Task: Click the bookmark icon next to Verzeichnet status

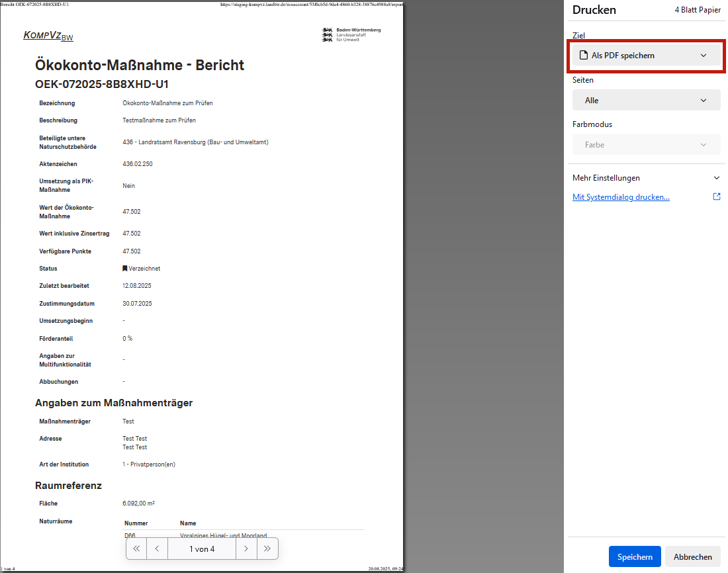Action: [x=125, y=268]
